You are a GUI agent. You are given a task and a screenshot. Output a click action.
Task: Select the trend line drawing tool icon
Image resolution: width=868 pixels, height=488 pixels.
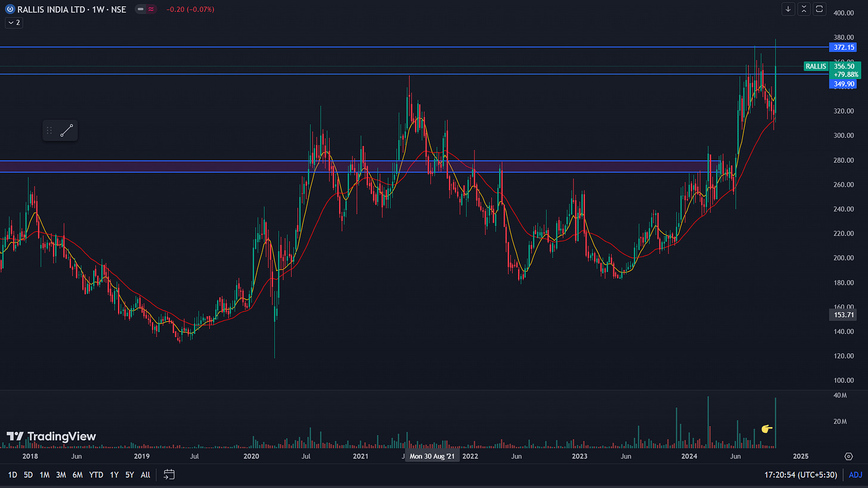point(67,130)
